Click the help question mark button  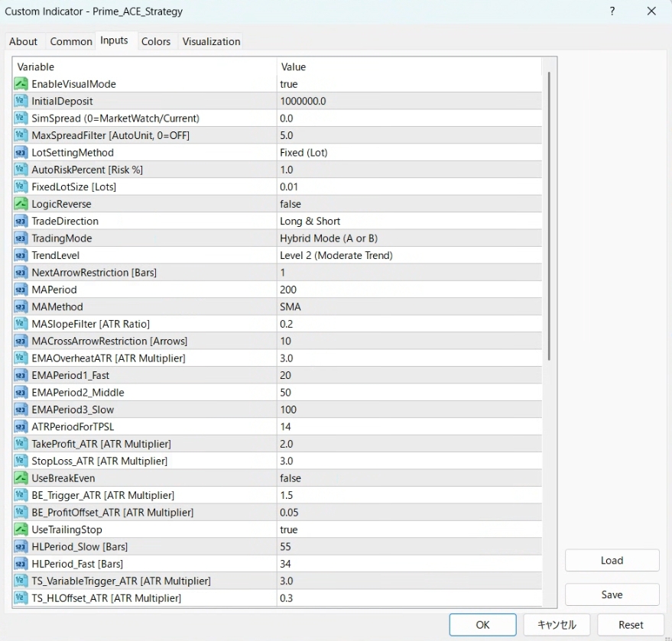[612, 11]
